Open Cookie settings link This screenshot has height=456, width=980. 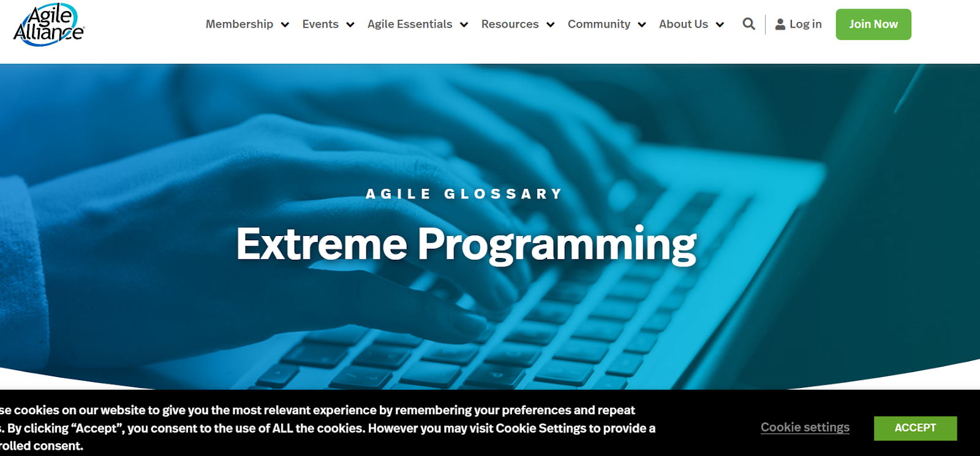(805, 427)
